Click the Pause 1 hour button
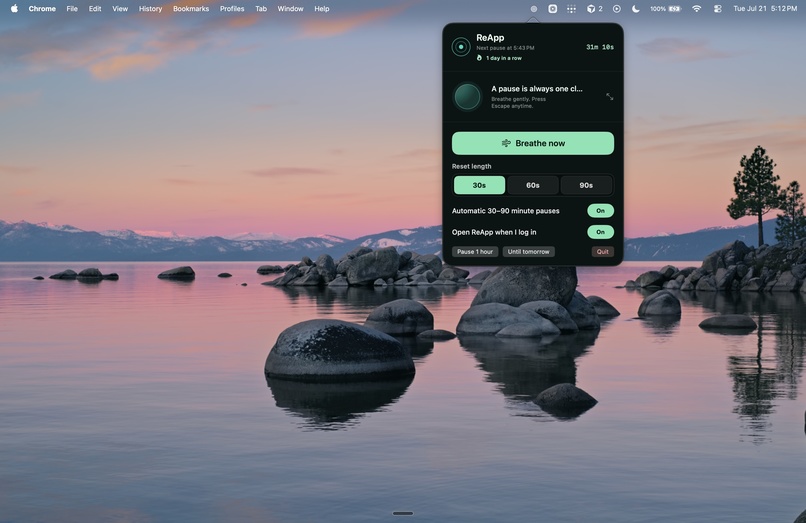The width and height of the screenshot is (806, 523). pos(475,251)
